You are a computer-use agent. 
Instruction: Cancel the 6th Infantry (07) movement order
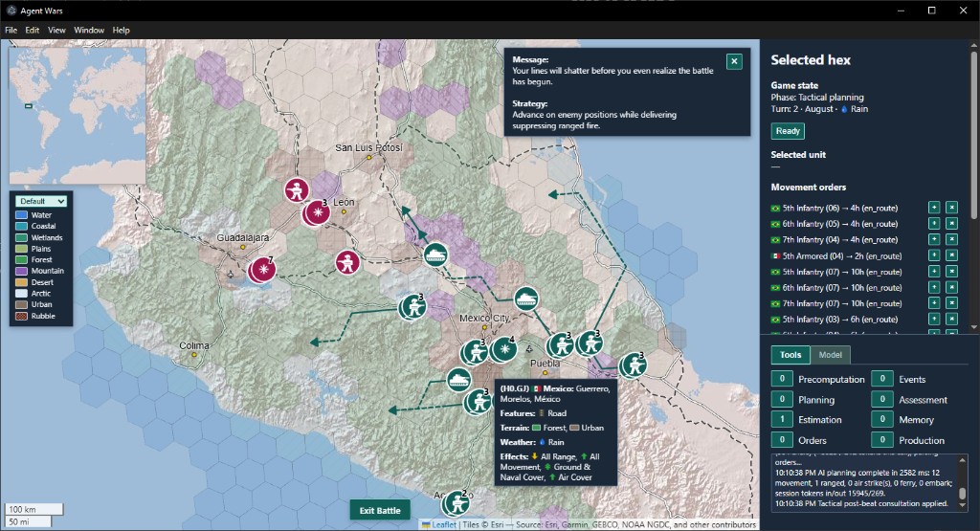951,287
